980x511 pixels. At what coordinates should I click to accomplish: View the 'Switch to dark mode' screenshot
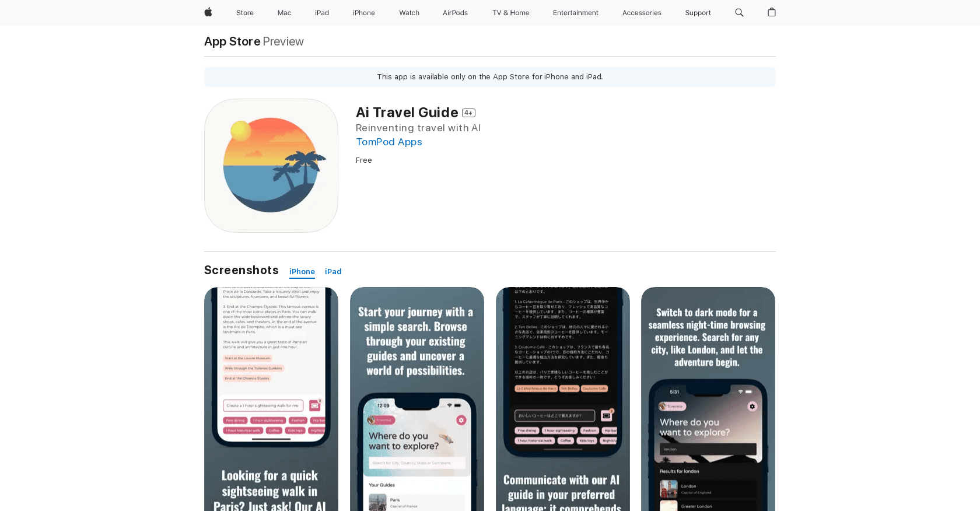pyautogui.click(x=708, y=399)
